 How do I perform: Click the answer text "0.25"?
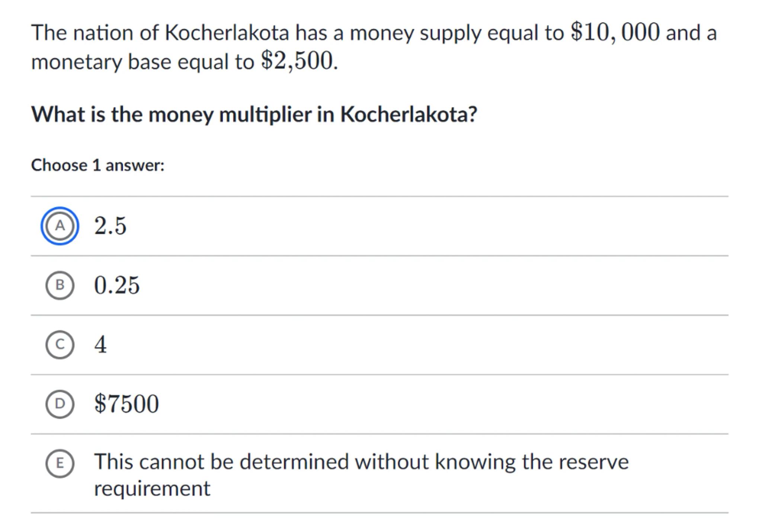pos(117,285)
